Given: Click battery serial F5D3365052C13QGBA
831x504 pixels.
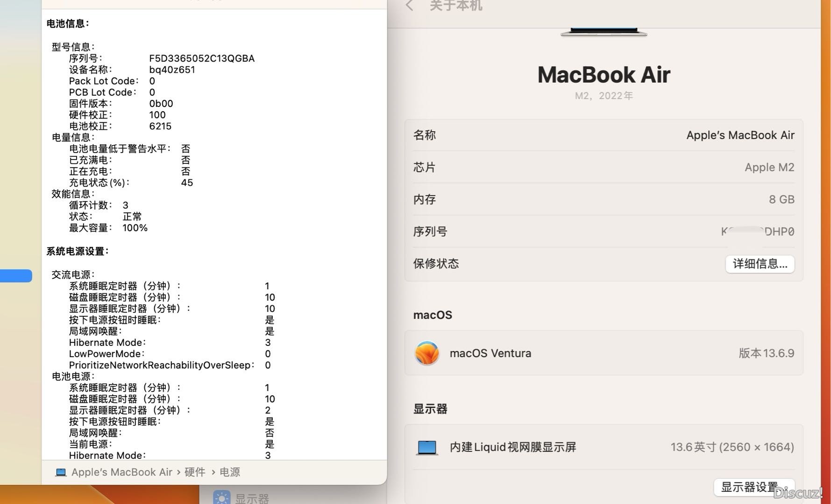Looking at the screenshot, I should [x=202, y=58].
